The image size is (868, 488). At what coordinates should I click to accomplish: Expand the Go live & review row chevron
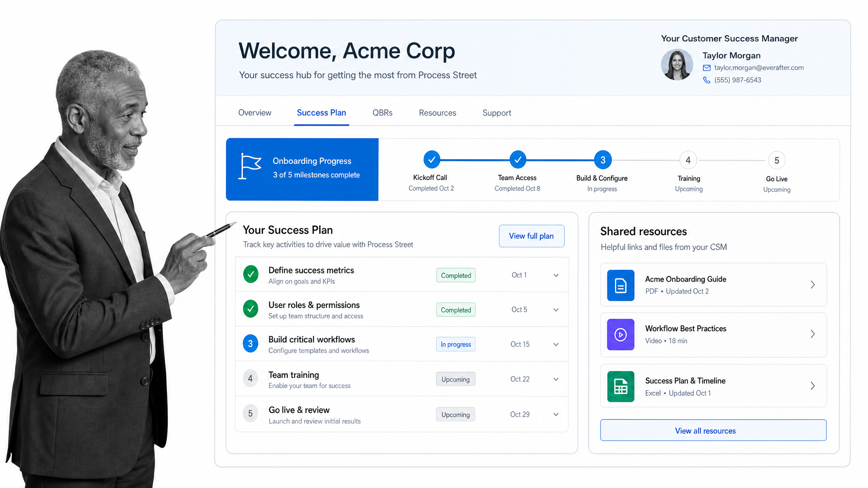tap(556, 415)
